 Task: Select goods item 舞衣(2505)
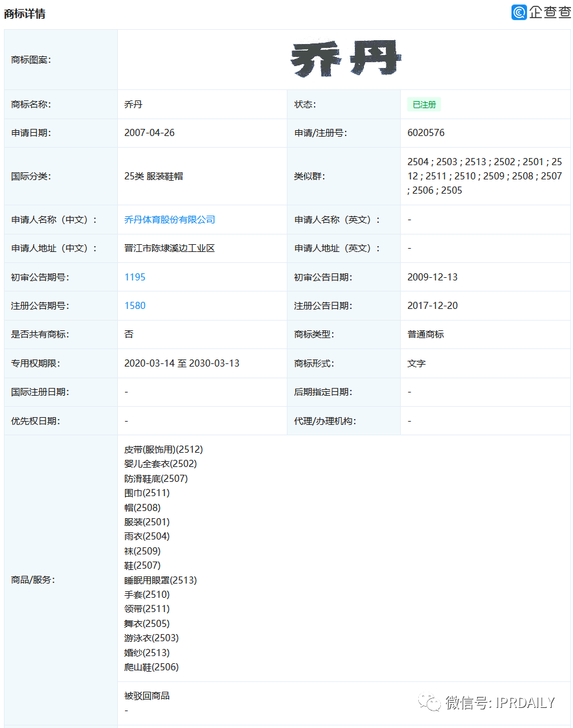pyautogui.click(x=146, y=624)
